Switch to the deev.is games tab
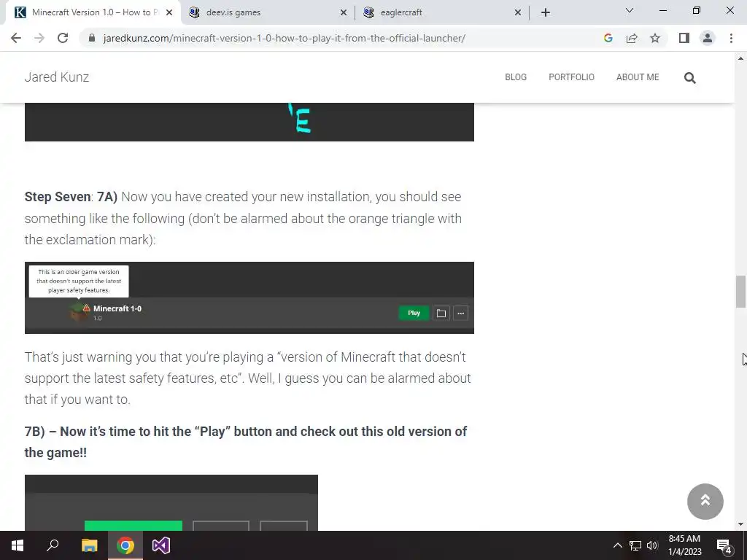Image resolution: width=747 pixels, height=560 pixels. (x=267, y=13)
